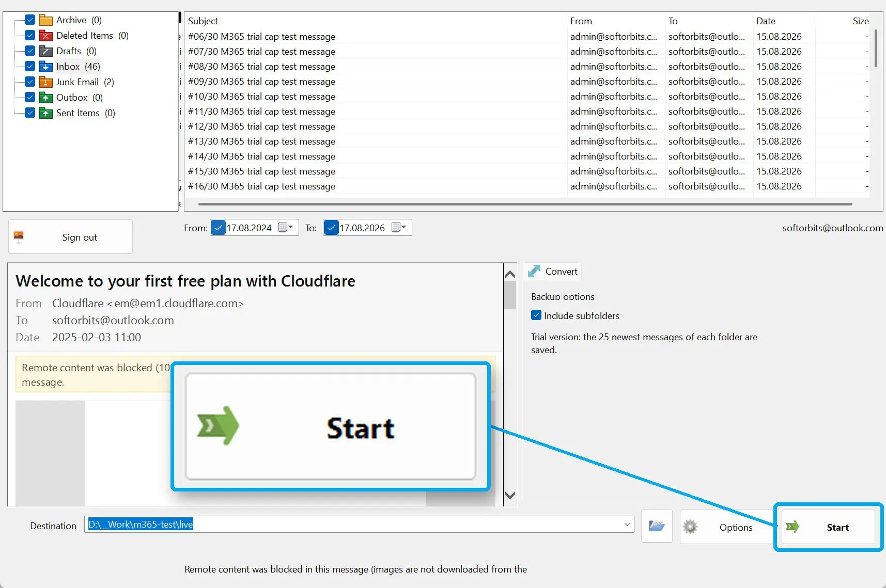The height and width of the screenshot is (588, 886).
Task: Click the softorbits@outlook.com account label
Action: [x=832, y=228]
